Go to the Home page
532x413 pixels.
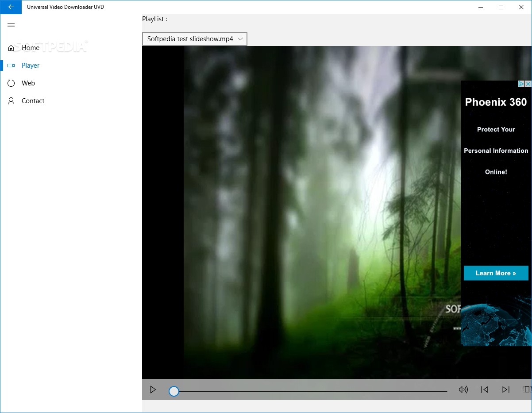[x=71, y=48]
